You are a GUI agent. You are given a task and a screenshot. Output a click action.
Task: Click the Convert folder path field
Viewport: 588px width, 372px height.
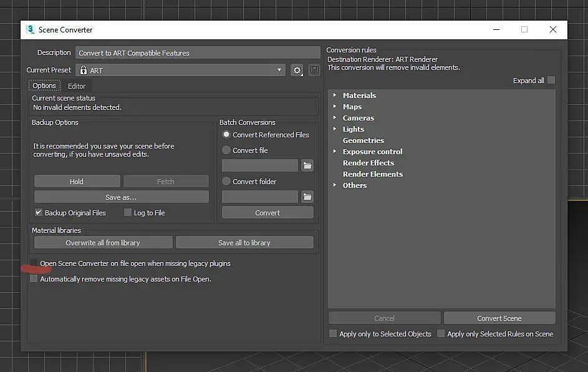260,197
